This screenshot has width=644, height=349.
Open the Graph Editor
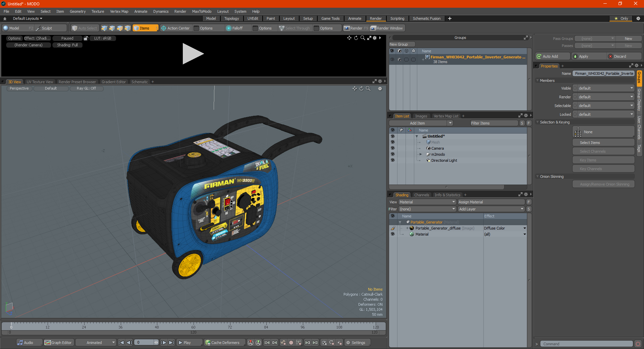click(x=58, y=343)
